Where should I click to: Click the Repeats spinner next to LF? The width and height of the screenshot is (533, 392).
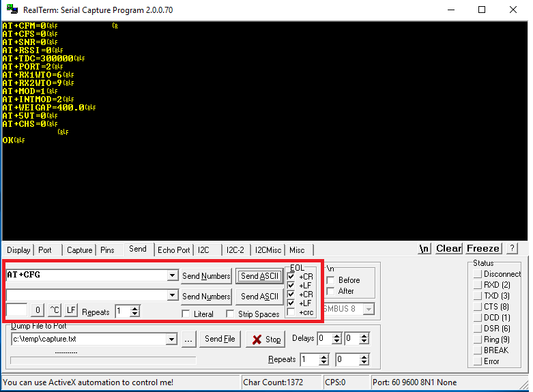tap(134, 311)
